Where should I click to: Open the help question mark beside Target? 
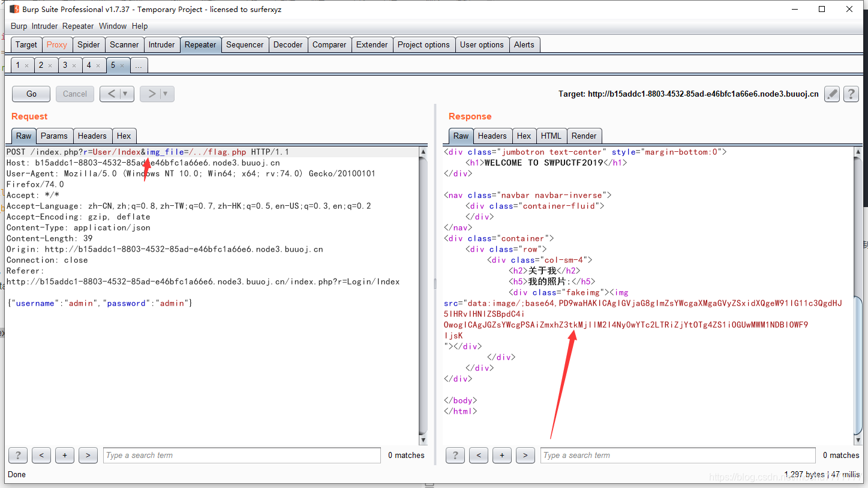[851, 94]
